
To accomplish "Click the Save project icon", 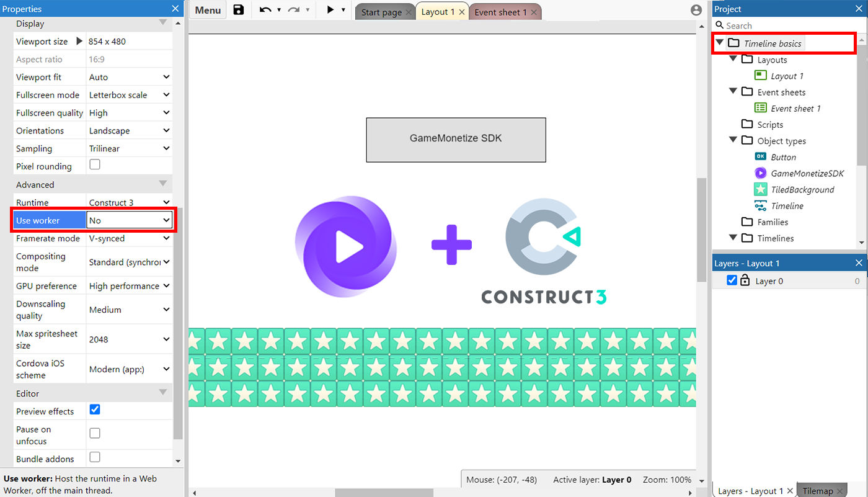I will pyautogui.click(x=238, y=10).
